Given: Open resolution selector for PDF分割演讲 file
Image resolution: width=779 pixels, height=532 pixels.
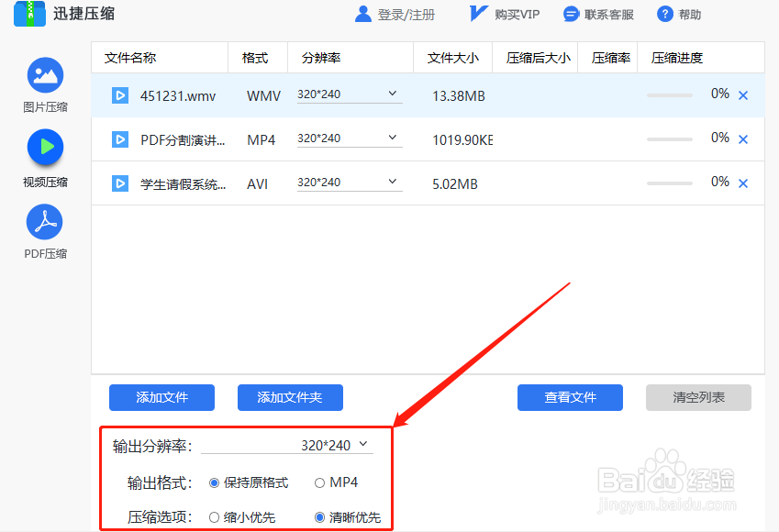Looking at the screenshot, I should 349,138.
